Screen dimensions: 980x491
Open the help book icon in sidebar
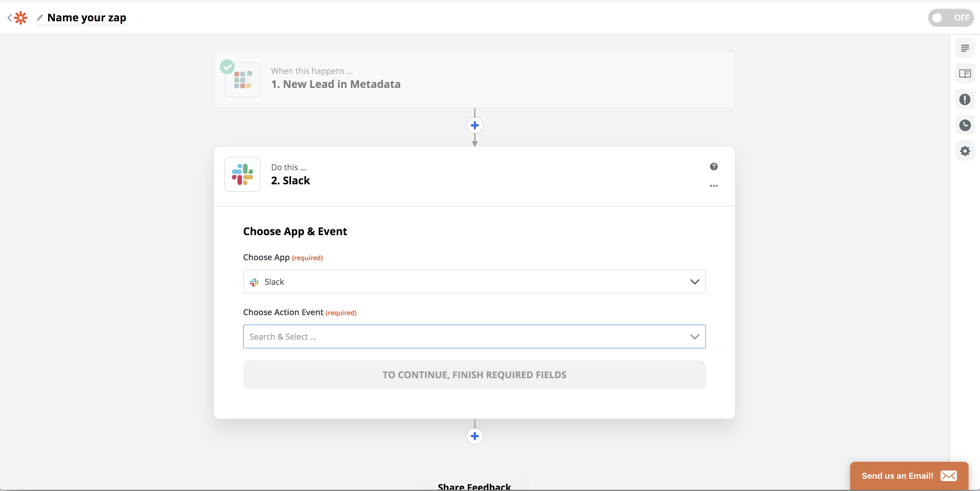click(965, 73)
